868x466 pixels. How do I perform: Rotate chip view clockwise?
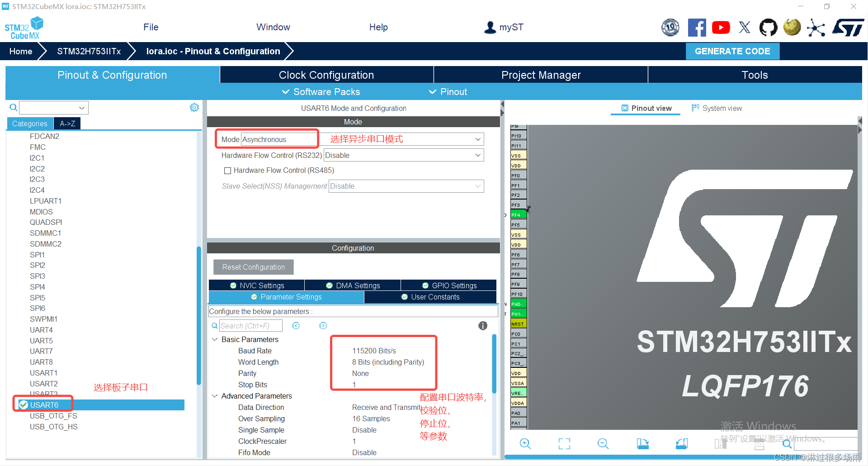[642, 443]
